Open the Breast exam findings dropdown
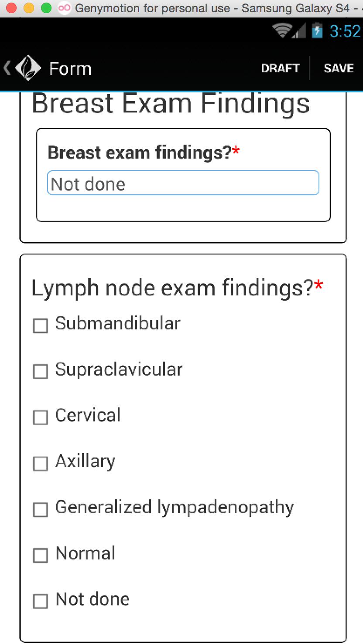Screen dimensions: 363x644 (x=183, y=183)
